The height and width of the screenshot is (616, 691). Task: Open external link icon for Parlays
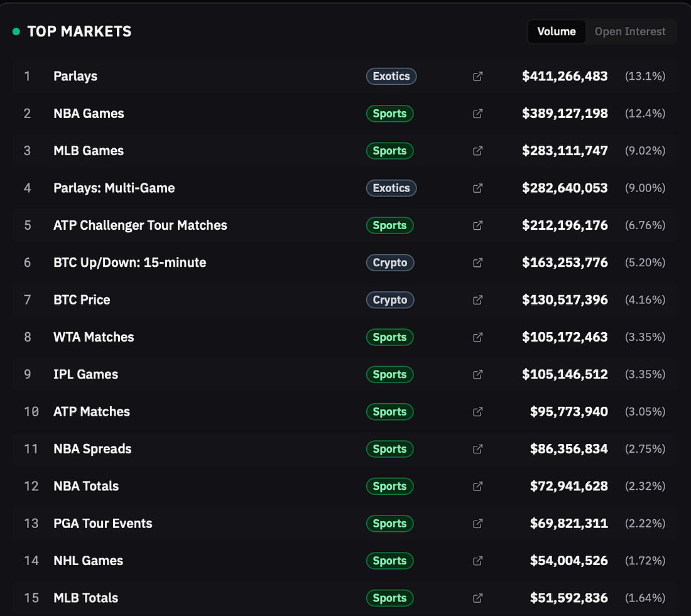tap(477, 76)
